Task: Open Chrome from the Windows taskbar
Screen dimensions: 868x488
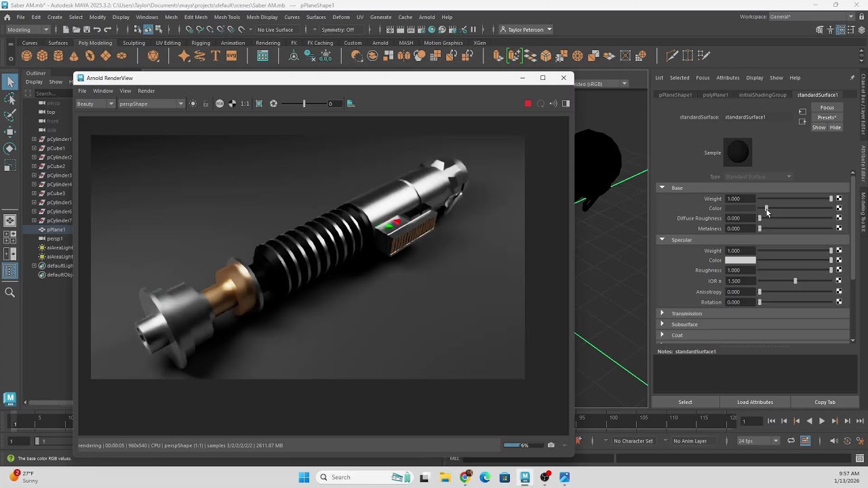Action: tap(465, 477)
